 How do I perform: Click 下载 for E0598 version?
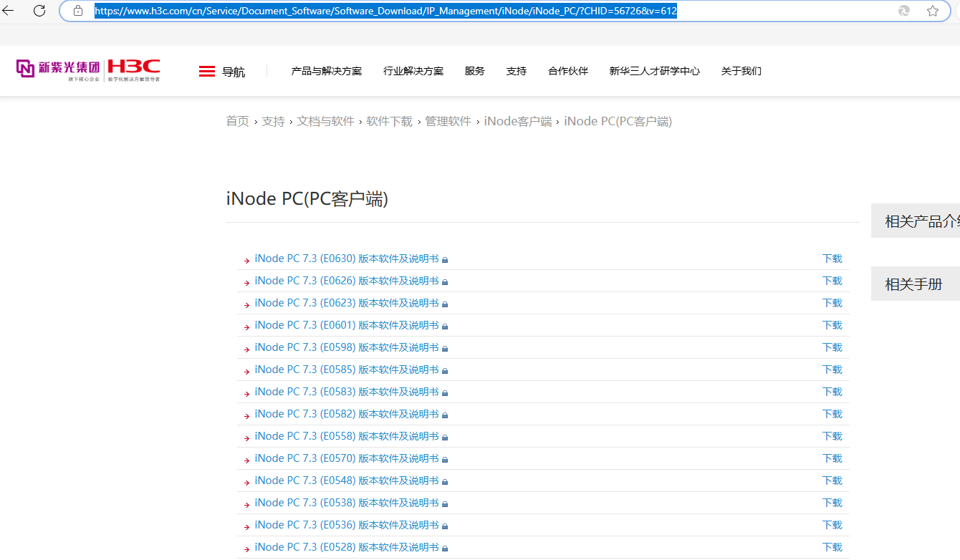832,347
